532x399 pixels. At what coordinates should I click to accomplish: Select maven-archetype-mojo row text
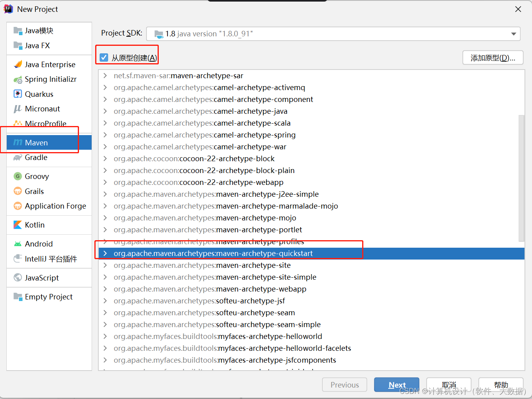(205, 218)
